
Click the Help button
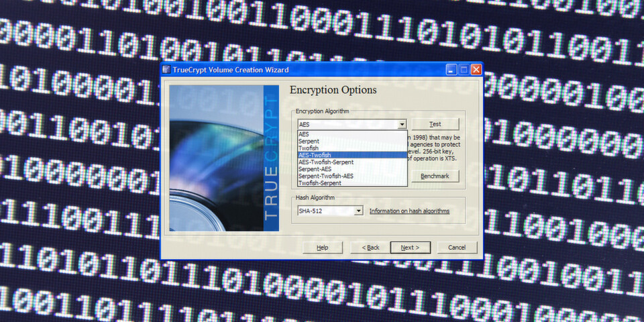click(x=323, y=248)
